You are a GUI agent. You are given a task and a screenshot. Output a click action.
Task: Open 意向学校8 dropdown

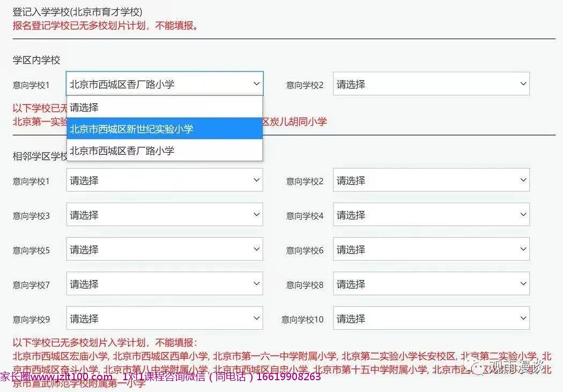click(x=431, y=284)
